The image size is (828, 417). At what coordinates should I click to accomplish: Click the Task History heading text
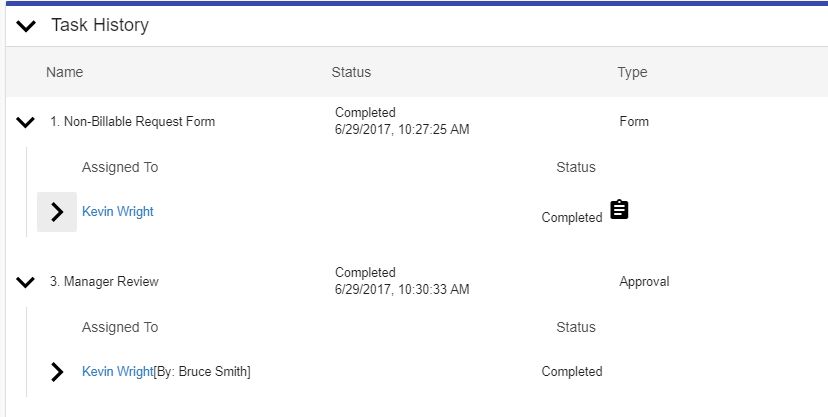pos(100,25)
